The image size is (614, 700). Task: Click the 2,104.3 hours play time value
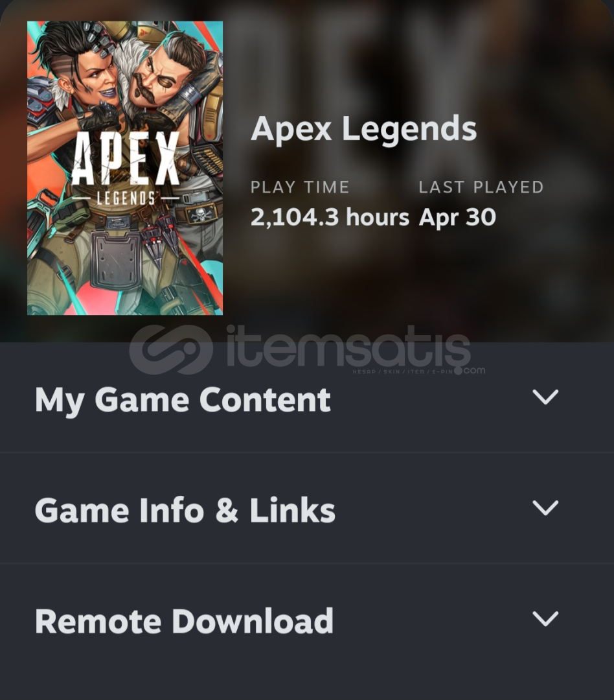click(x=330, y=217)
